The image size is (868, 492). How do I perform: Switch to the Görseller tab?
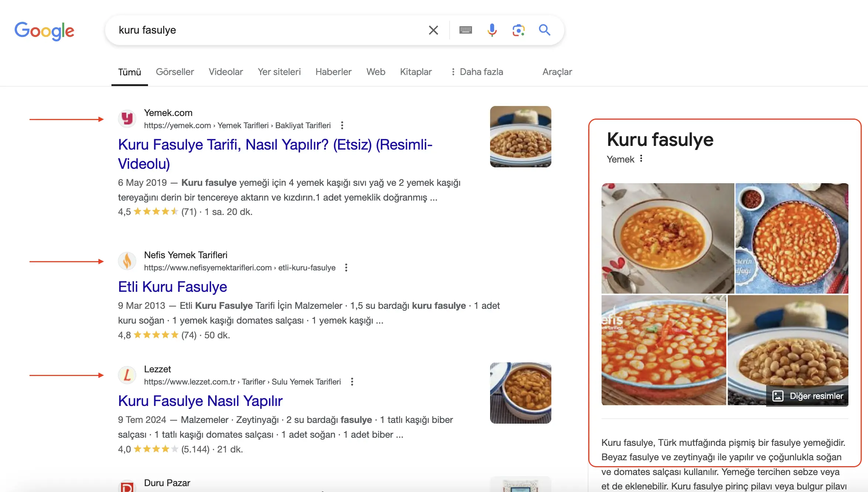point(175,72)
